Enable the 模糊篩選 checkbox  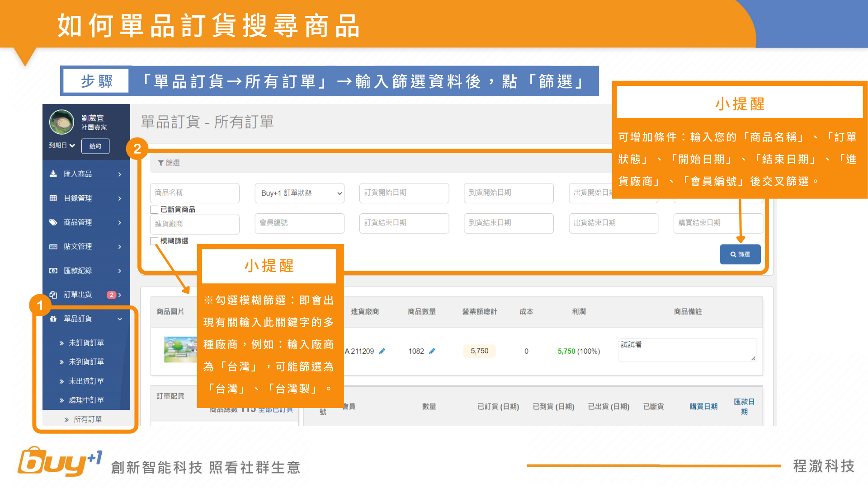coord(155,241)
